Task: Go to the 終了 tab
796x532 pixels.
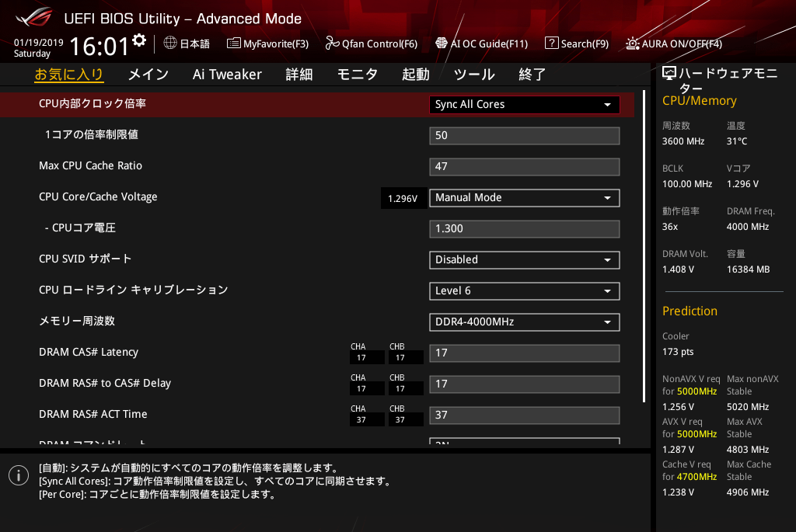Action: pyautogui.click(x=532, y=75)
